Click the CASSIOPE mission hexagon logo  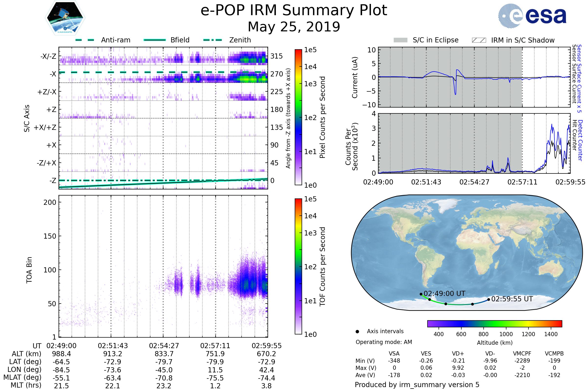65,18
